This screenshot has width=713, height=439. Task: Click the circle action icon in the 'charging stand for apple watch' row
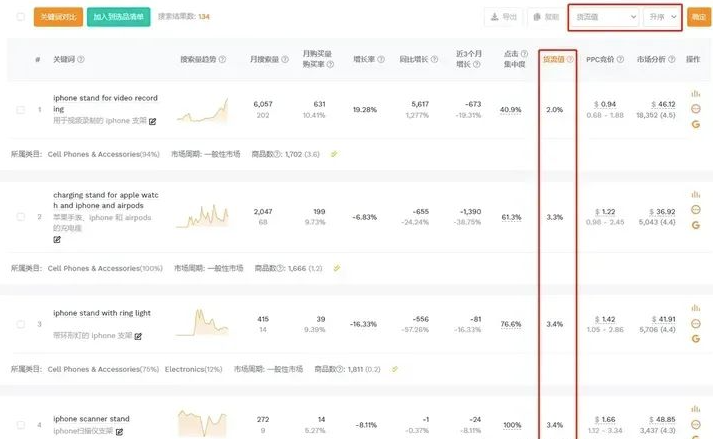[x=695, y=209]
